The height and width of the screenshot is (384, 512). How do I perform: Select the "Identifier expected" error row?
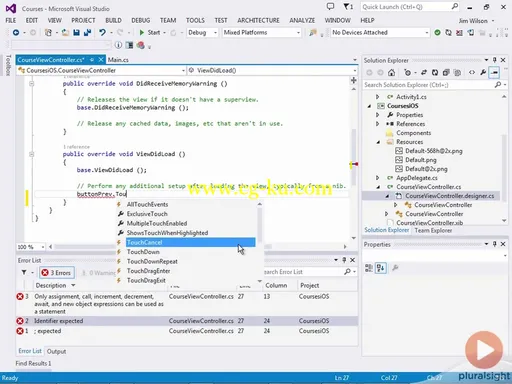point(187,321)
